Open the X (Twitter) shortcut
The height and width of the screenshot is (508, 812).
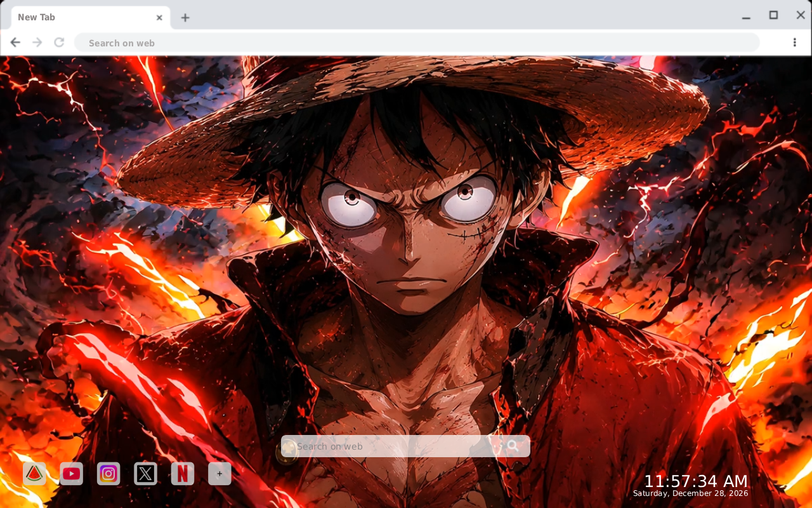click(x=146, y=474)
